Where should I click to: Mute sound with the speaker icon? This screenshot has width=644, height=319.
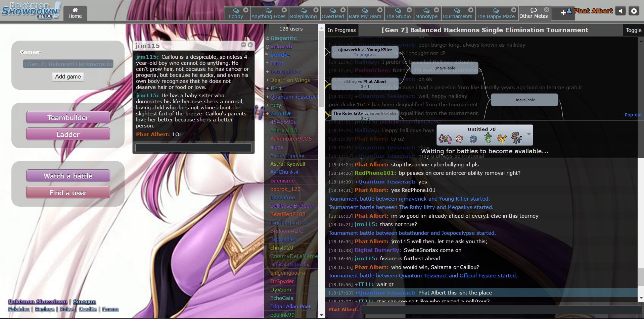[621, 11]
